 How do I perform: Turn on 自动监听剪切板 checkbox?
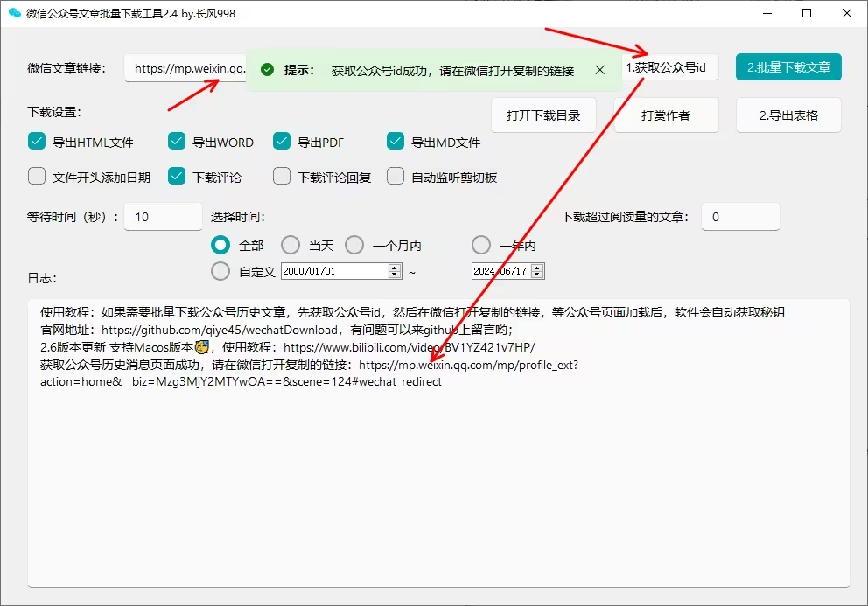pos(395,177)
